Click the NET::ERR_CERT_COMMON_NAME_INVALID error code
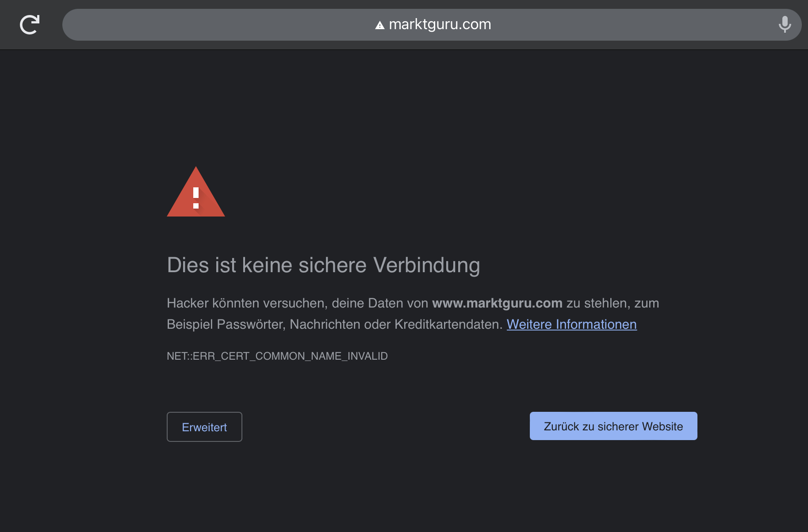This screenshot has height=532, width=808. point(277,356)
